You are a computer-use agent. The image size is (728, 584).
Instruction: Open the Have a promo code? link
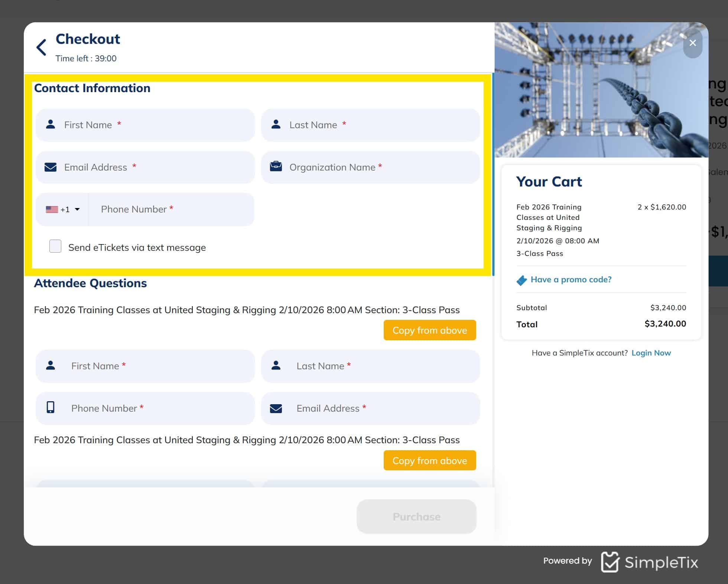click(571, 279)
